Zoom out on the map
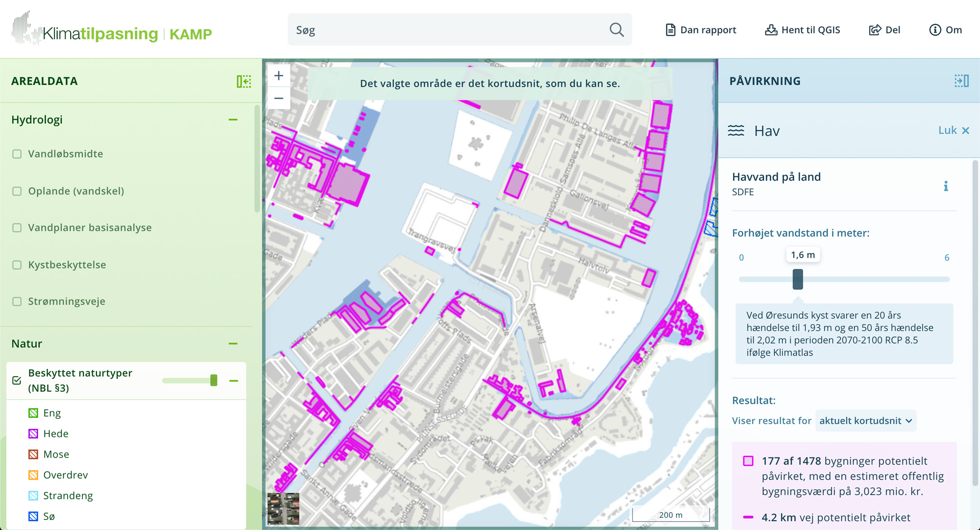 coord(279,98)
